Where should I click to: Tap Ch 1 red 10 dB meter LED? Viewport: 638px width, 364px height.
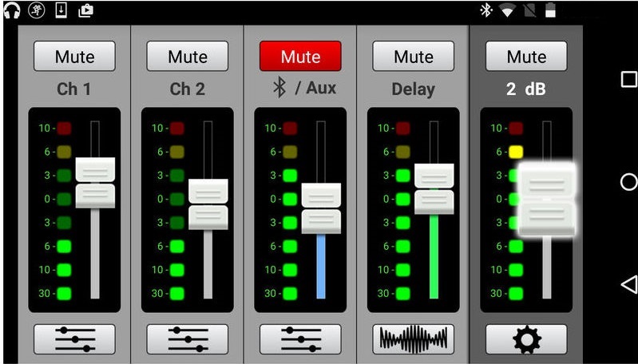(x=64, y=129)
